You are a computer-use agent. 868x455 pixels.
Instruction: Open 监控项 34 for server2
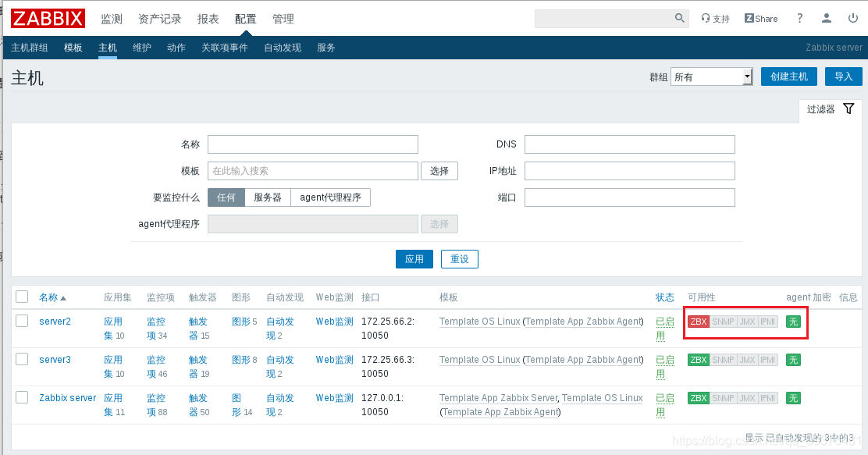pyautogui.click(x=157, y=329)
